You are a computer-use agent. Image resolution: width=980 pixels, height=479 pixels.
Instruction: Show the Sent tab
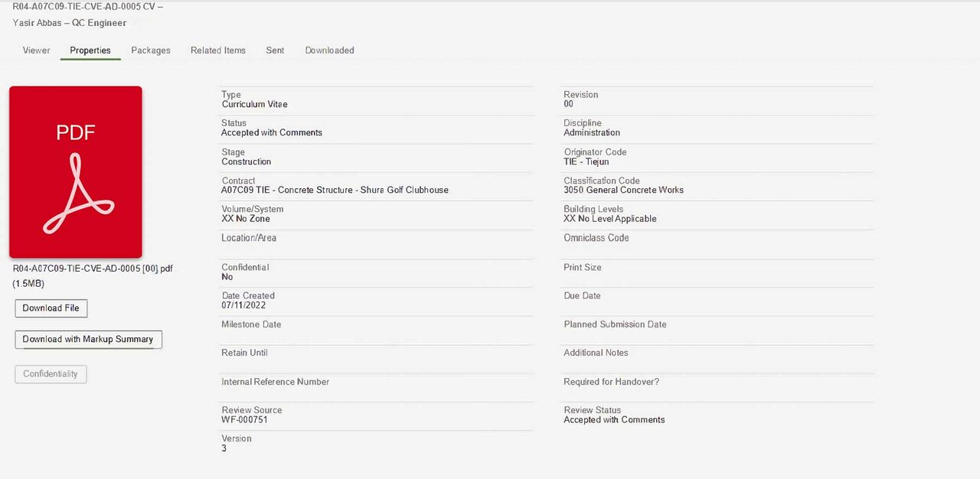[x=275, y=51]
